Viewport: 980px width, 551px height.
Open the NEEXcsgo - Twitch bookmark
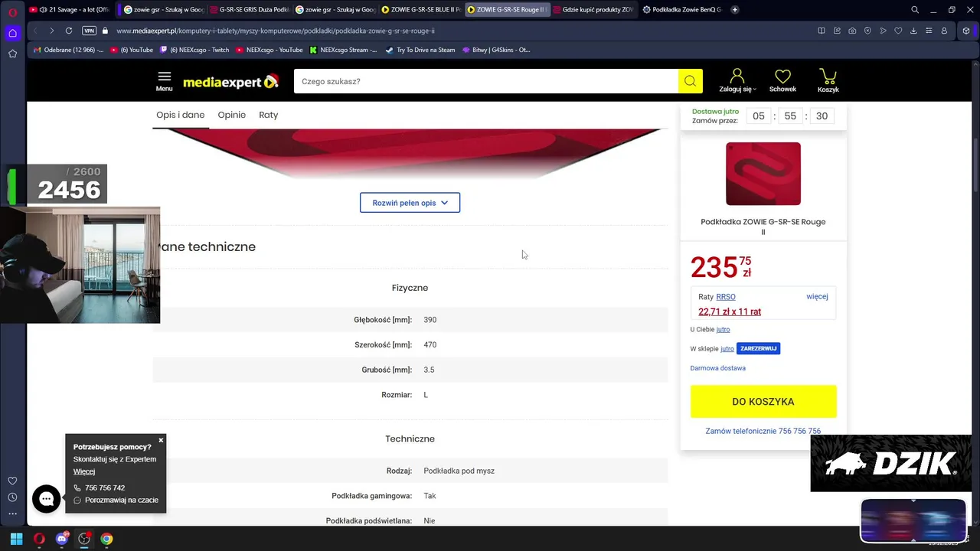[194, 50]
